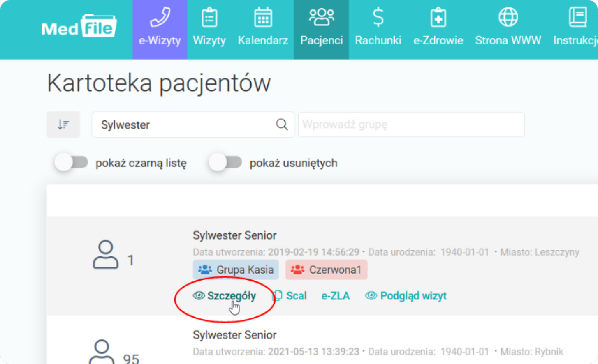
Task: Open Szczegóły for first patient
Action: (x=224, y=296)
